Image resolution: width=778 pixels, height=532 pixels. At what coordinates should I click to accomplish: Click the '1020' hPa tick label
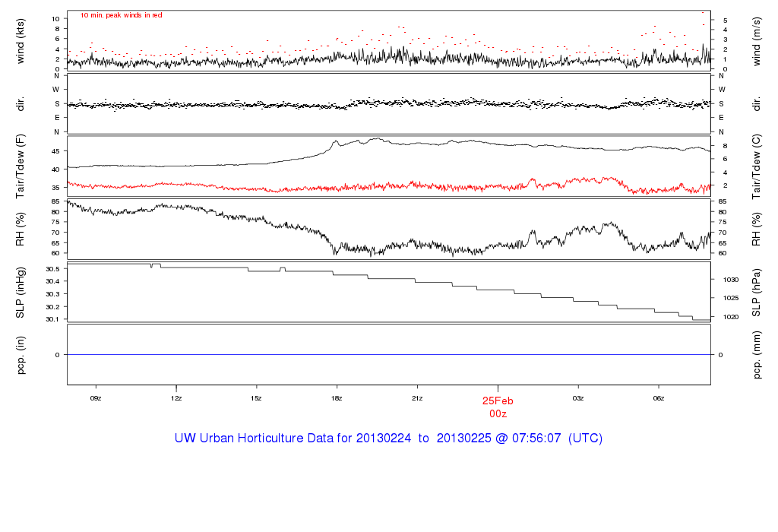coord(731,317)
